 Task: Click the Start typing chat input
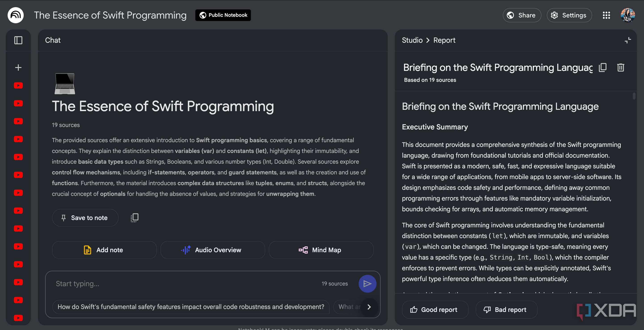point(185,284)
